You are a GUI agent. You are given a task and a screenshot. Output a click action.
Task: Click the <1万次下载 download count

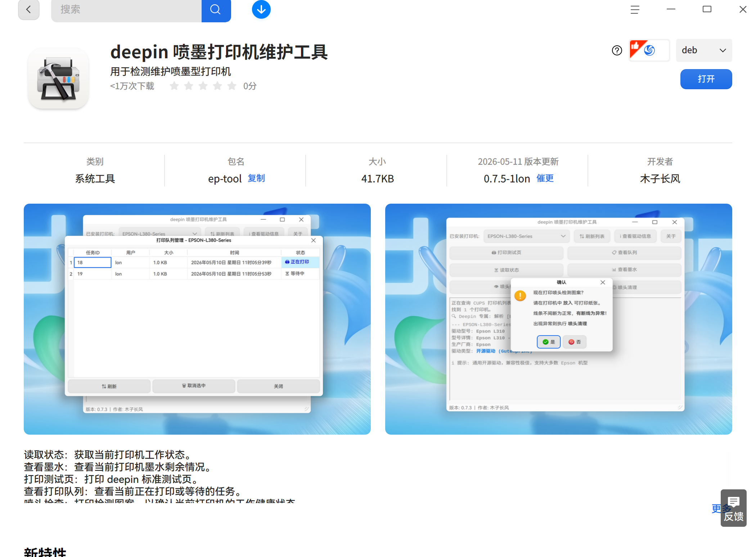(132, 86)
